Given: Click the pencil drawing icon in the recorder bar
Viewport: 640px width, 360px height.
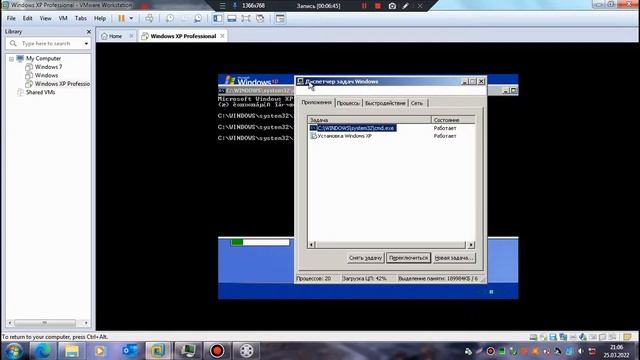Looking at the screenshot, I should pos(405,6).
